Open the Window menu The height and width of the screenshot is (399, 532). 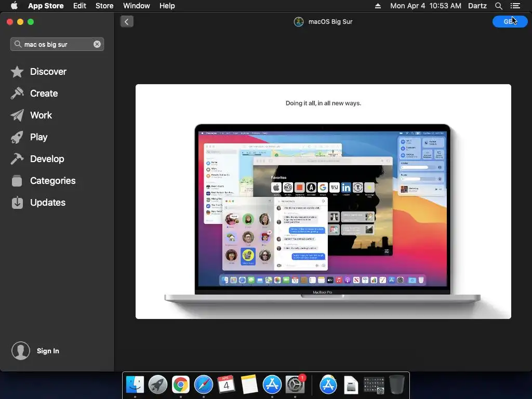pos(137,6)
